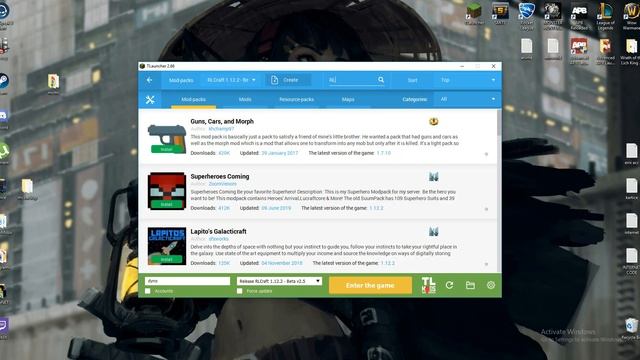Click the modpack list vertical scrollbar
Screen dimensions: 640x360
tap(499, 123)
